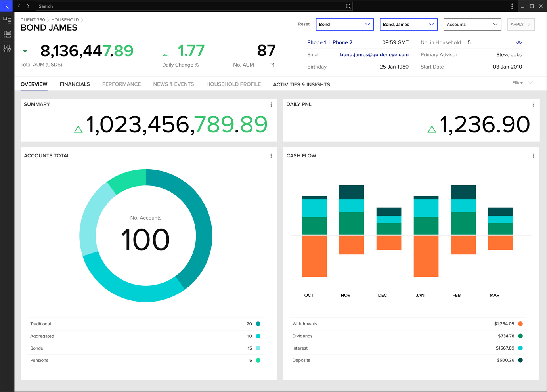Click the Phone 2 link

[342, 42]
